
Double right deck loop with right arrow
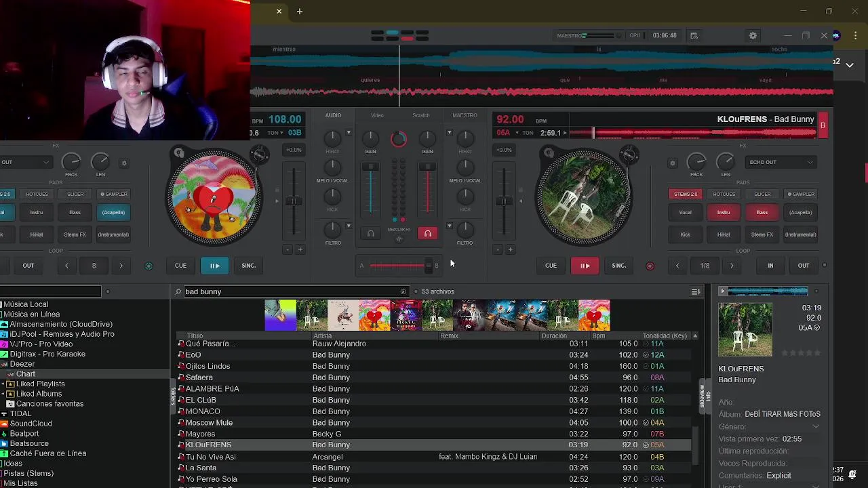tap(732, 266)
